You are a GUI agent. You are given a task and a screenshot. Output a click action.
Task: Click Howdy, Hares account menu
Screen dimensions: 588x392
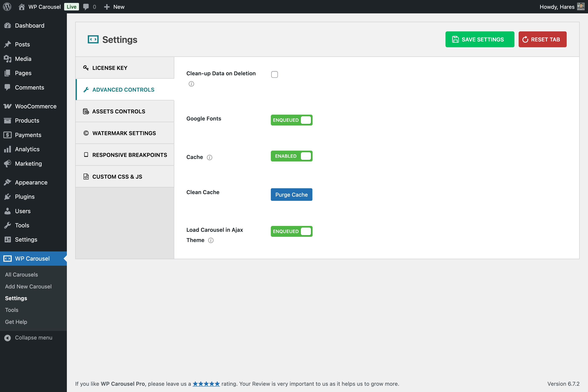(x=562, y=7)
